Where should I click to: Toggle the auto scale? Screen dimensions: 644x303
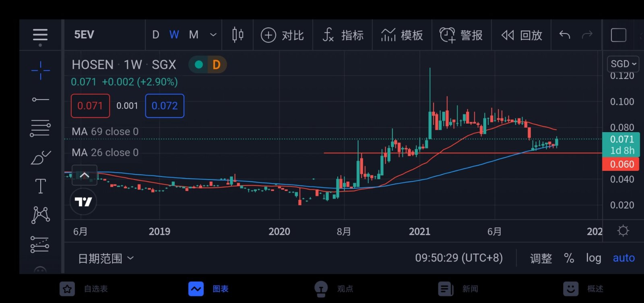623,258
